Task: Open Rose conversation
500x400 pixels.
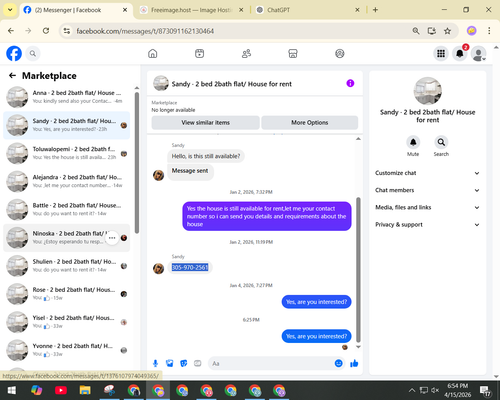Action: 67,294
